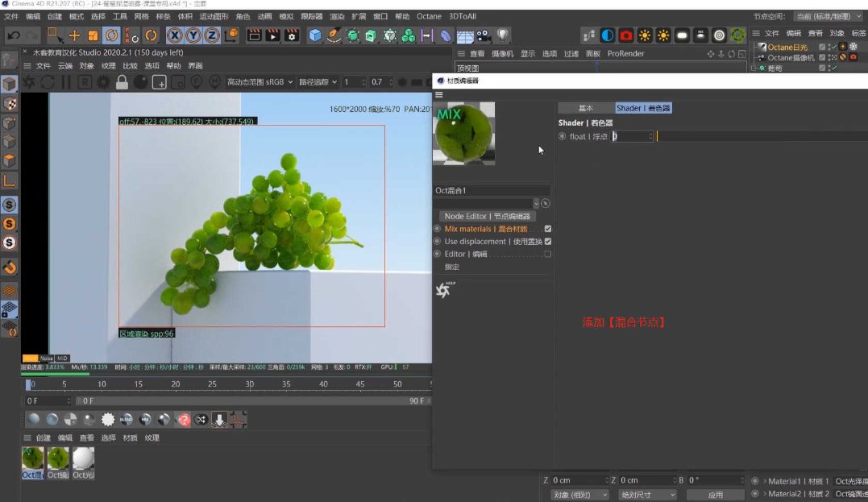Click the render settings gear icon
868x502 pixels.
291,35
